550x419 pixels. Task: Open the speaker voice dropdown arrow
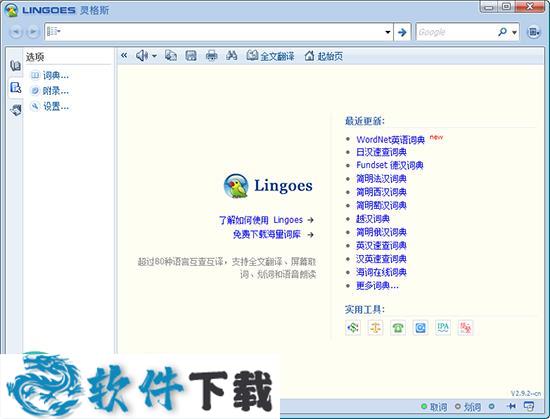click(154, 56)
